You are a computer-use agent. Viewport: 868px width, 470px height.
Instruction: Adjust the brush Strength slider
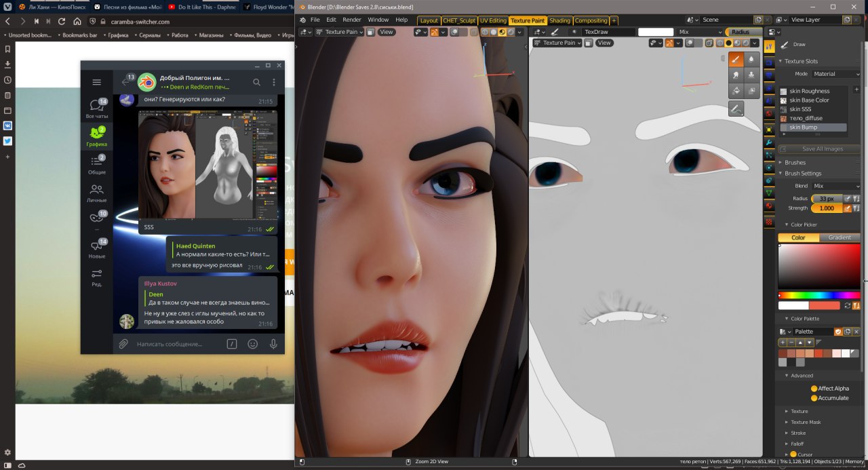point(827,208)
